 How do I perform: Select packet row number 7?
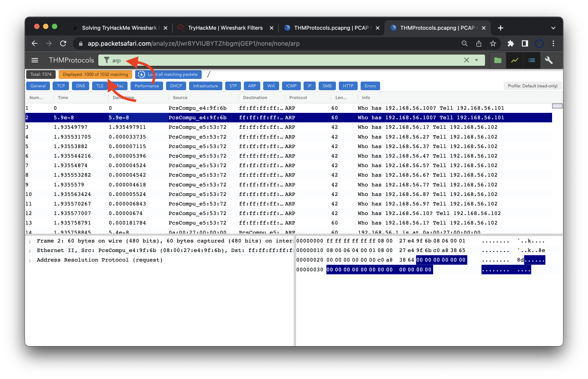[288, 165]
